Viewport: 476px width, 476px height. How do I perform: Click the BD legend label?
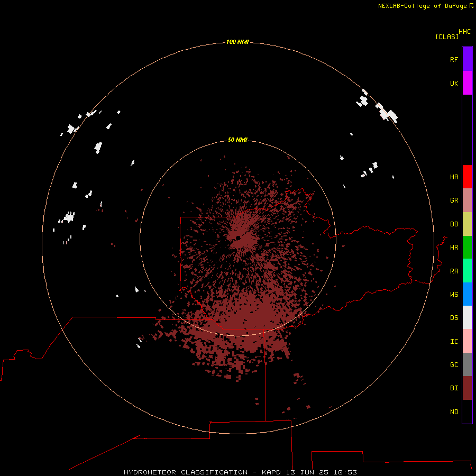pos(454,224)
